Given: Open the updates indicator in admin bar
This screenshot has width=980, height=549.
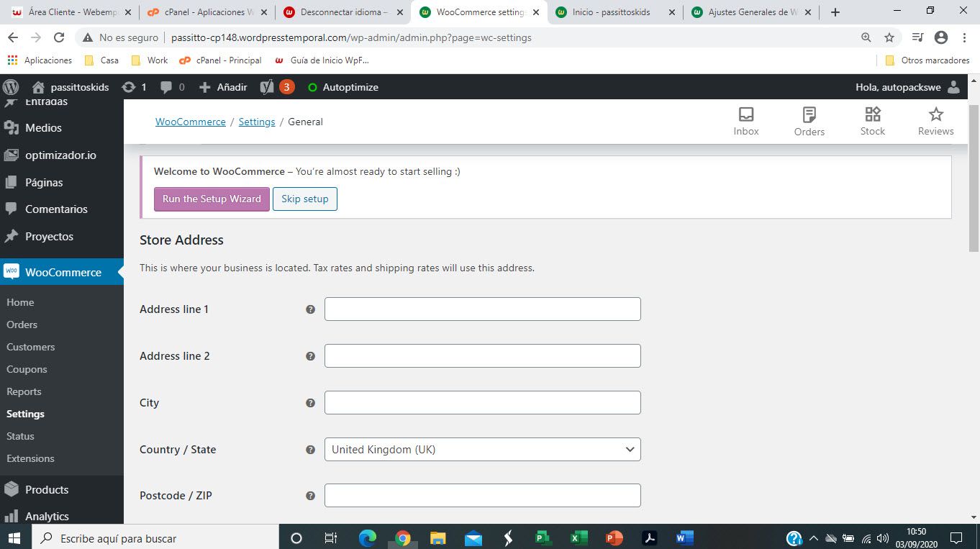Looking at the screenshot, I should pos(134,87).
